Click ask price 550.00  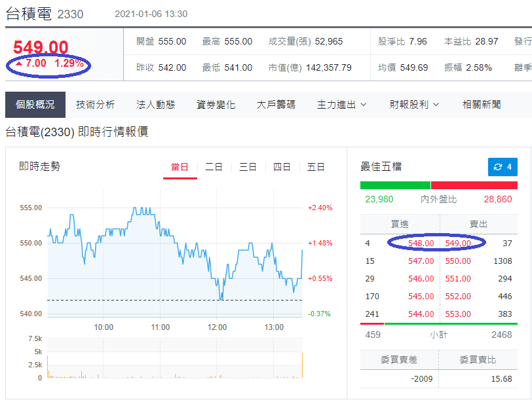(458, 261)
